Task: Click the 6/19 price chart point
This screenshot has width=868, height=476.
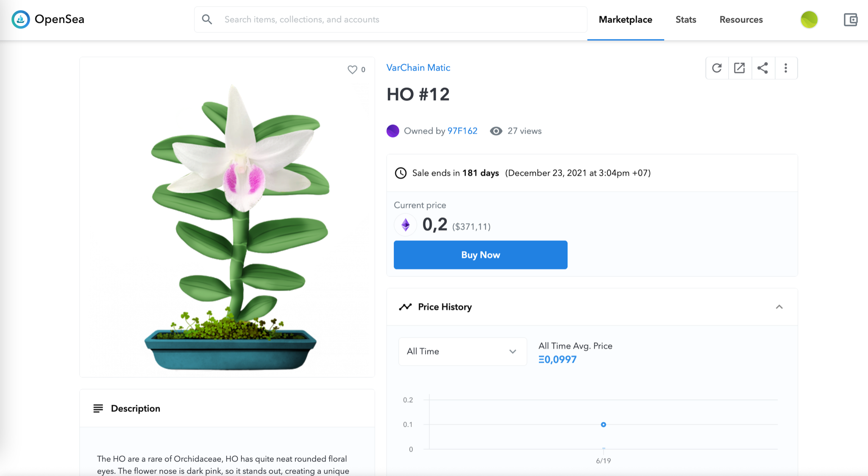Action: [x=603, y=424]
